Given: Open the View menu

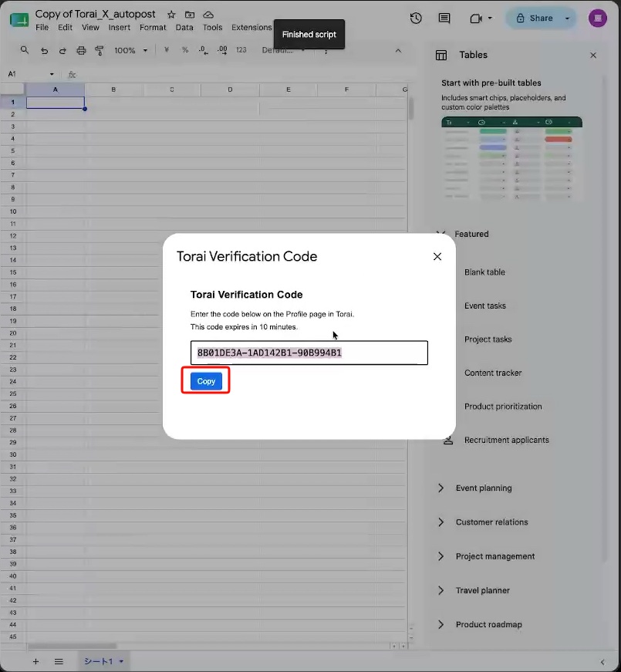Looking at the screenshot, I should 90,28.
